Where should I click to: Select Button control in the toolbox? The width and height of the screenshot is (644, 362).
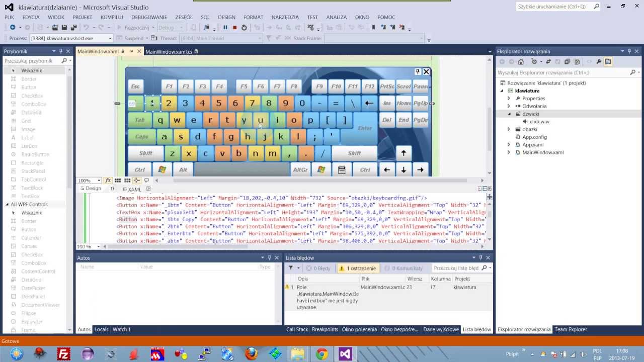tap(29, 87)
